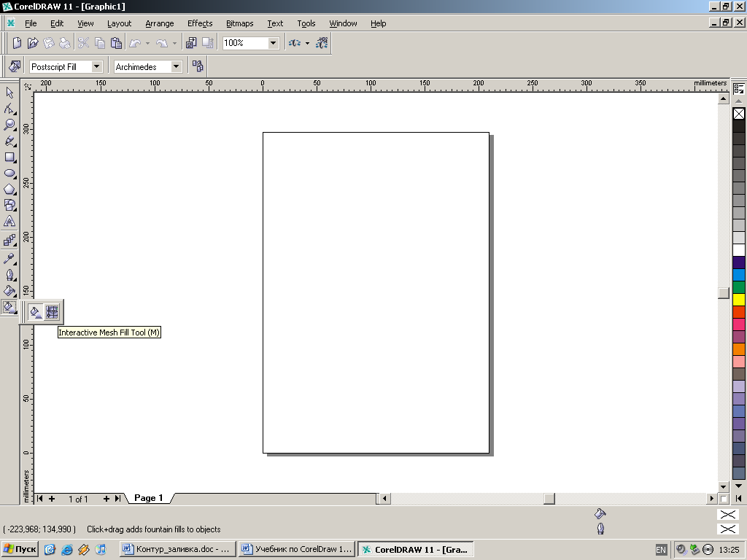Select the Eyedropper tool
This screenshot has width=747, height=560.
pos(9,259)
